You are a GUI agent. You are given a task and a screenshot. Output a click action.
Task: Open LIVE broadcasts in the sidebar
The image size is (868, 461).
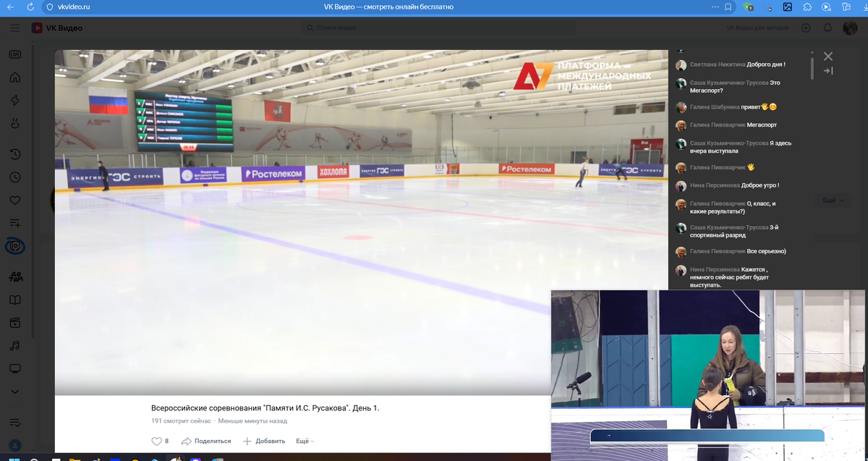(14, 54)
